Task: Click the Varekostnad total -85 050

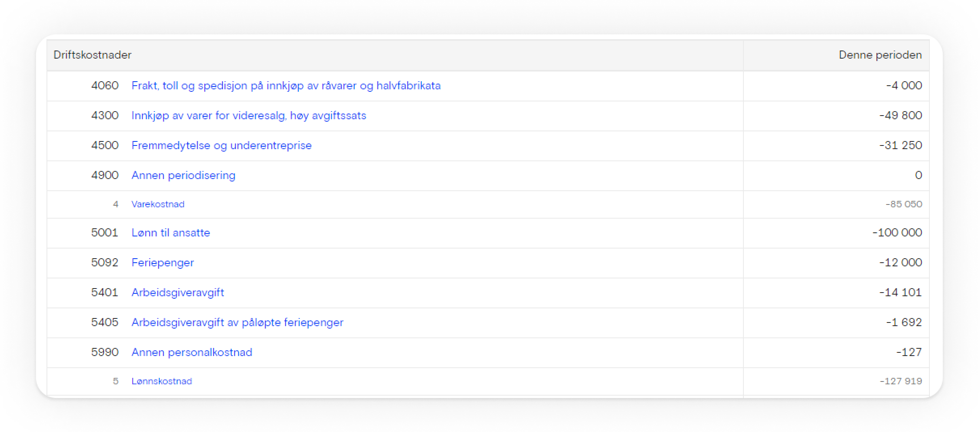Action: (x=904, y=204)
